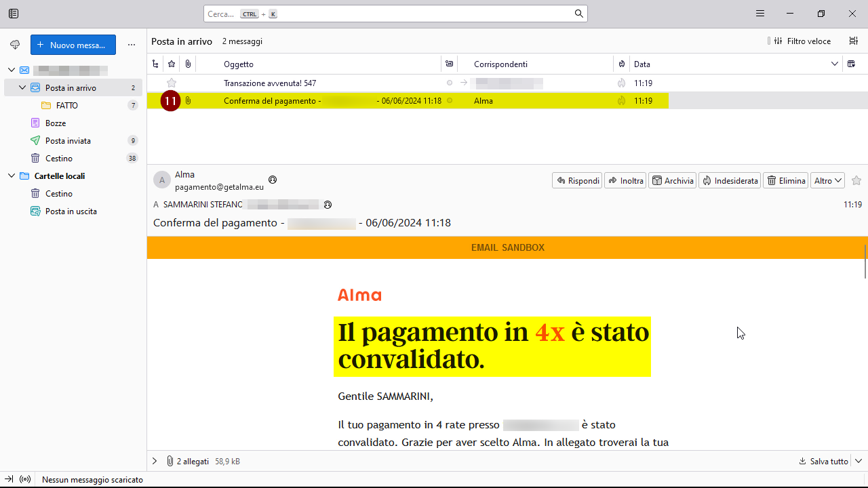The image size is (868, 488).
Task: Toggle Filtro veloce quick filter
Action: pyautogui.click(x=802, y=41)
